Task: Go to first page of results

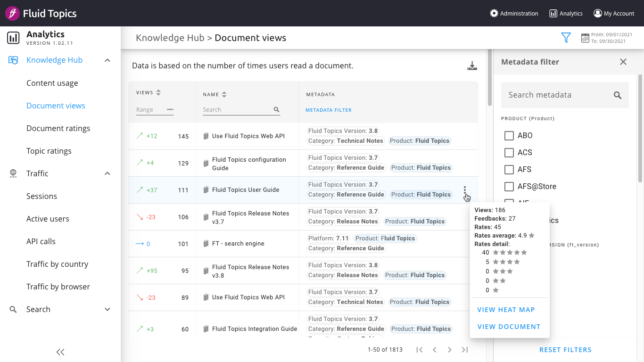Action: coord(419,350)
